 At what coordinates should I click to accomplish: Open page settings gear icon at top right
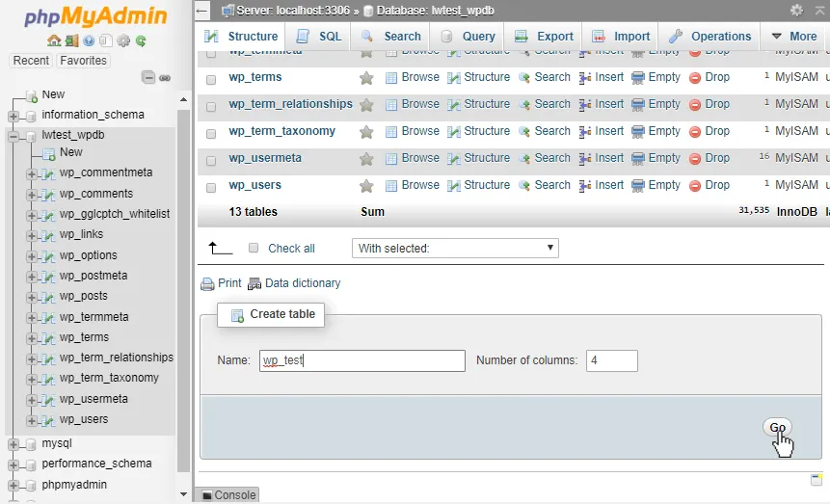[796, 10]
